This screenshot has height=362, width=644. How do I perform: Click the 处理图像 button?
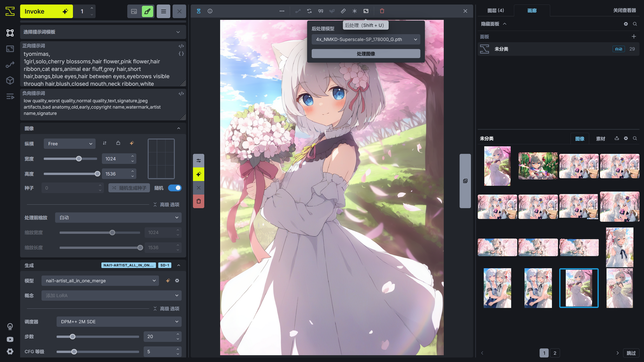(366, 54)
